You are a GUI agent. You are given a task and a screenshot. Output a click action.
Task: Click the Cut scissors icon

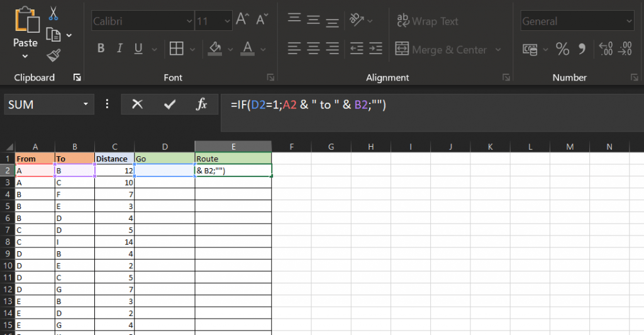click(53, 13)
